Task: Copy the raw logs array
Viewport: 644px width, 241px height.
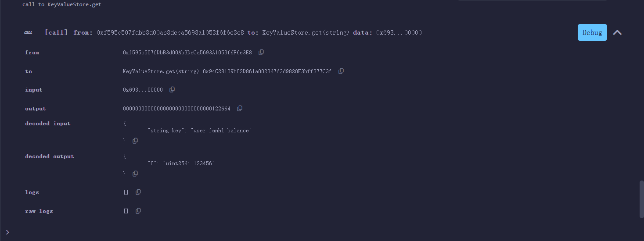Action: coord(138,211)
